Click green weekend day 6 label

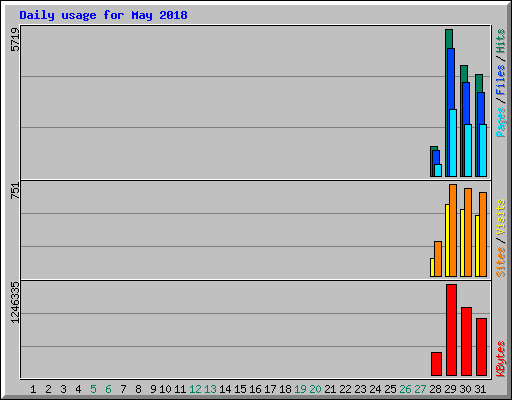click(x=108, y=389)
